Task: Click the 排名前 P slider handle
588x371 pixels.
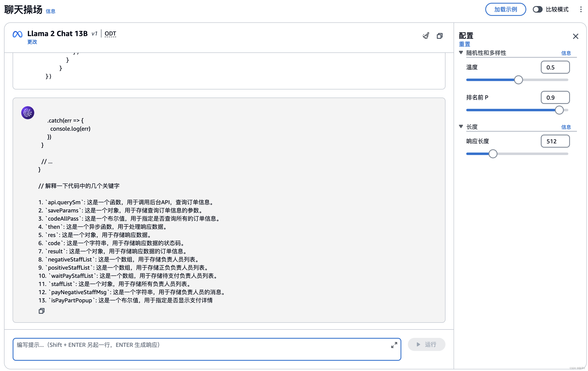Action: point(559,110)
